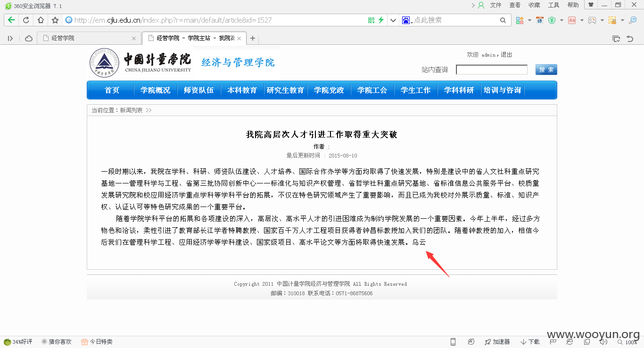Screen dimensions: 644x348
Task: Open 学科科研 navigation item
Action: (x=459, y=90)
